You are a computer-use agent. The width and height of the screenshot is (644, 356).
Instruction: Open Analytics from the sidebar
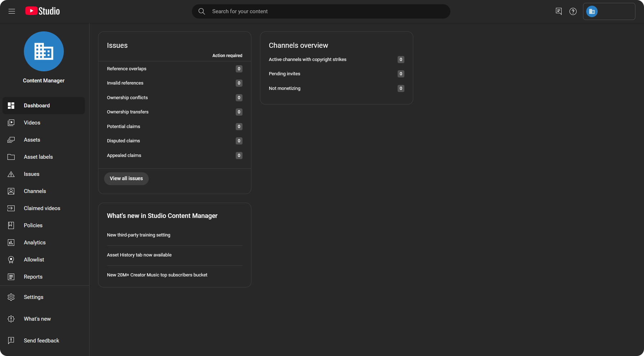point(35,243)
